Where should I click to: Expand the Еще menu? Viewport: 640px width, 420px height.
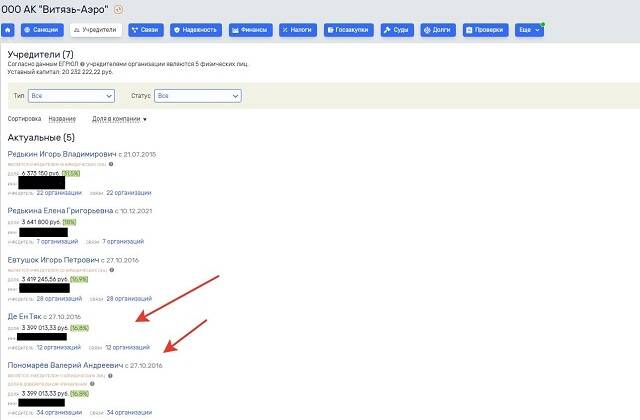tap(529, 30)
